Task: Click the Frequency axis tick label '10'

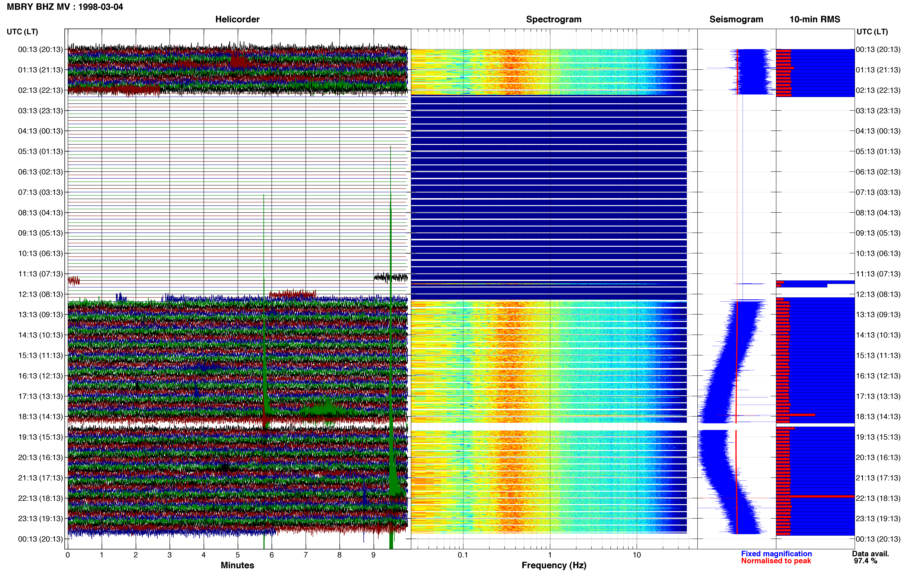Action: click(x=637, y=555)
